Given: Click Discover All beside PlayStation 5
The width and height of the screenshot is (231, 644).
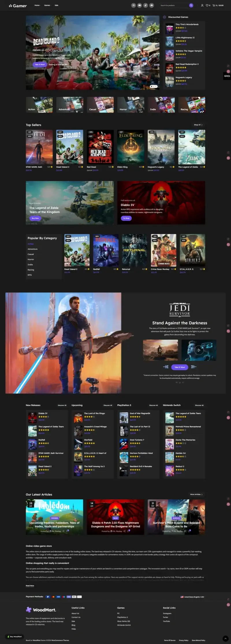Looking at the screenshot, I should 154,405.
